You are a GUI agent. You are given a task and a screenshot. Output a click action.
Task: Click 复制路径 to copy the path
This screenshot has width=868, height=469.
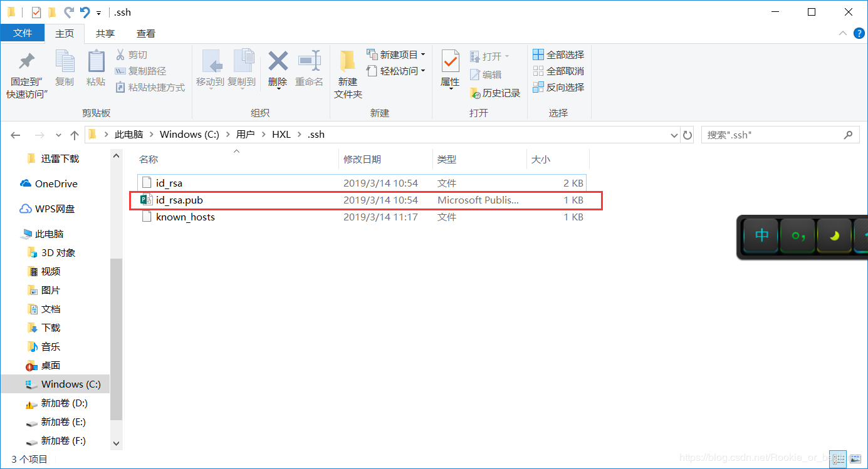[144, 71]
